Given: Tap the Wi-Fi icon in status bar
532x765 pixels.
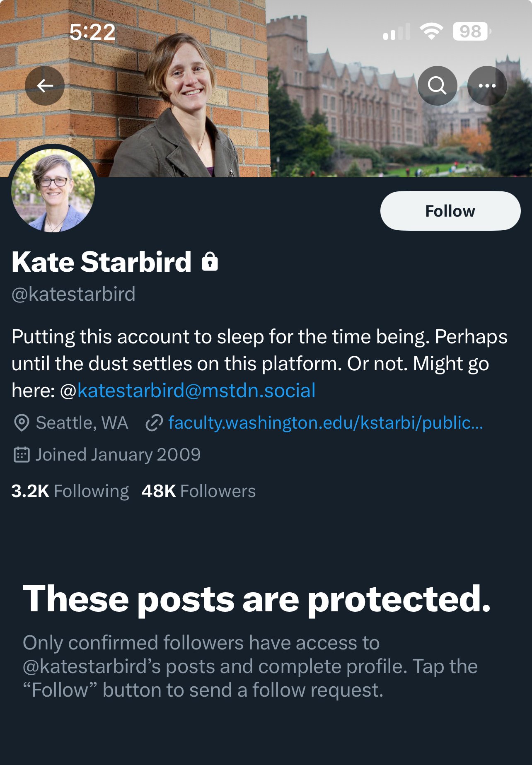Looking at the screenshot, I should click(x=431, y=31).
